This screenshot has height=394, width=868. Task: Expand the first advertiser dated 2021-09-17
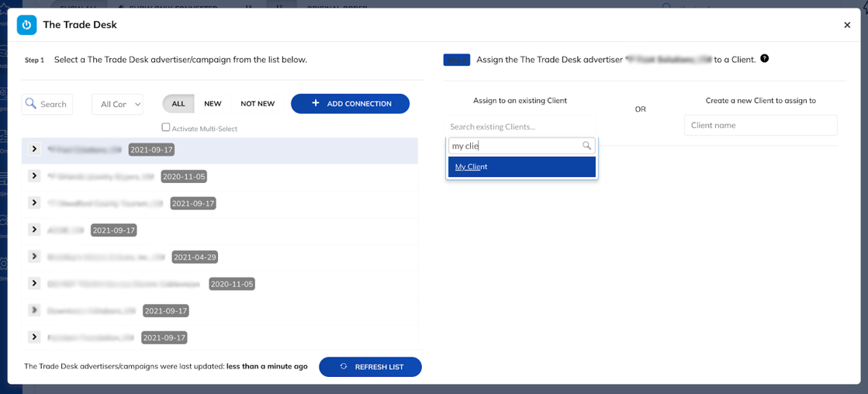coord(34,149)
